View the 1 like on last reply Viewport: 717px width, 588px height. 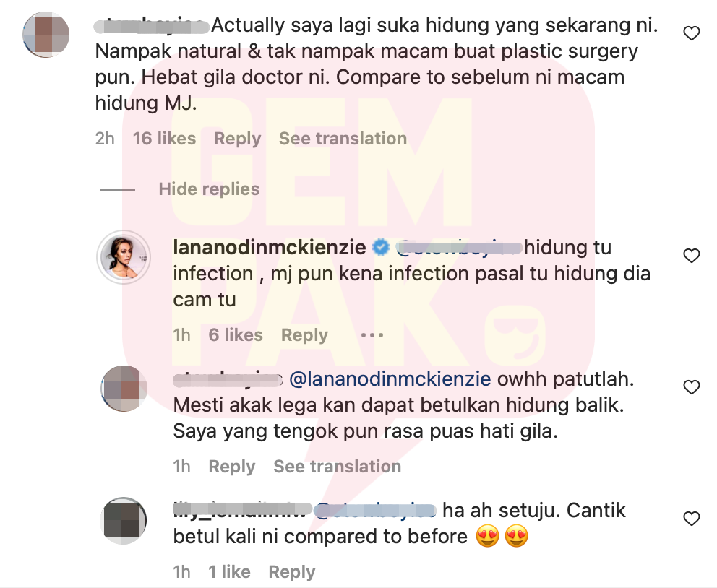[x=230, y=572]
